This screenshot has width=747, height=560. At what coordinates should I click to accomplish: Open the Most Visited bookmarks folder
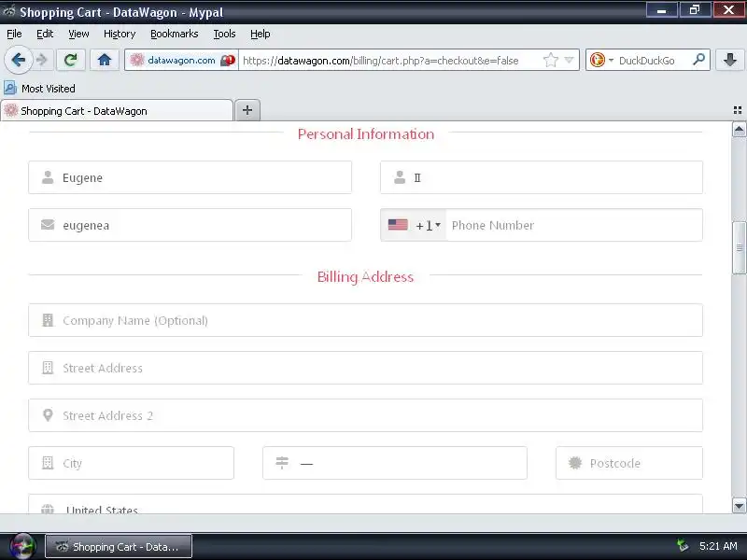click(x=39, y=89)
